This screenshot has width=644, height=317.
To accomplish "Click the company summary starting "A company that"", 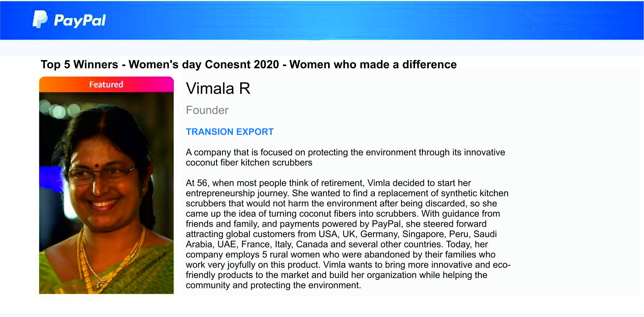I will (x=345, y=152).
